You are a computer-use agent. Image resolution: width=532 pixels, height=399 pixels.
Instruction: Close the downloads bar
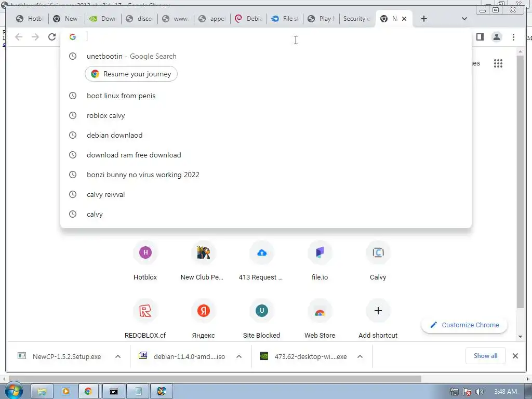pos(515,356)
